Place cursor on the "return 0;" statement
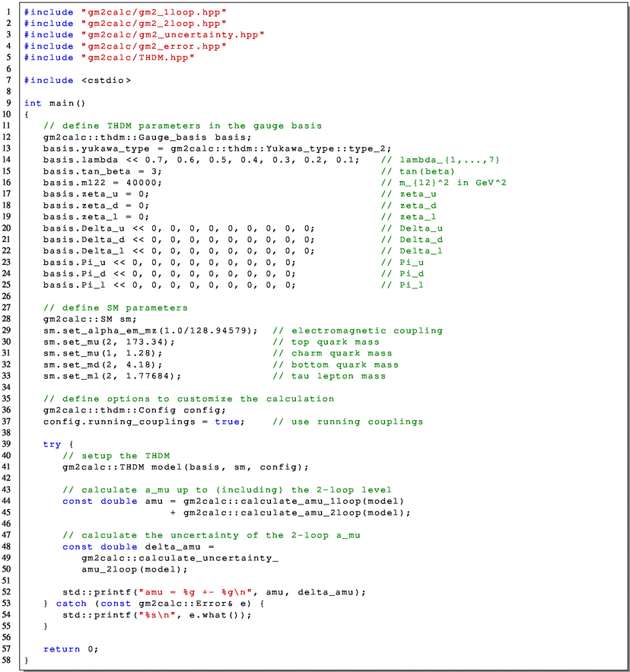Viewport: 630px width, 672px height. [71, 648]
